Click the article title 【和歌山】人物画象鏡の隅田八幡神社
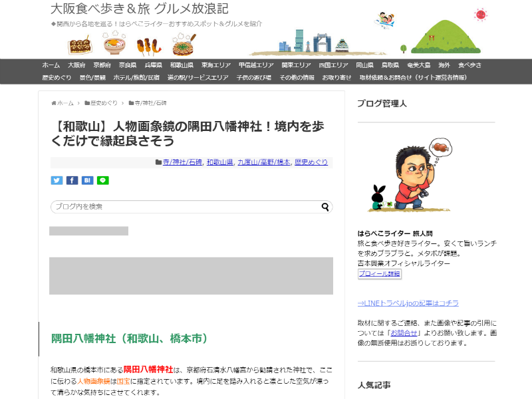The height and width of the screenshot is (399, 532). [x=188, y=134]
